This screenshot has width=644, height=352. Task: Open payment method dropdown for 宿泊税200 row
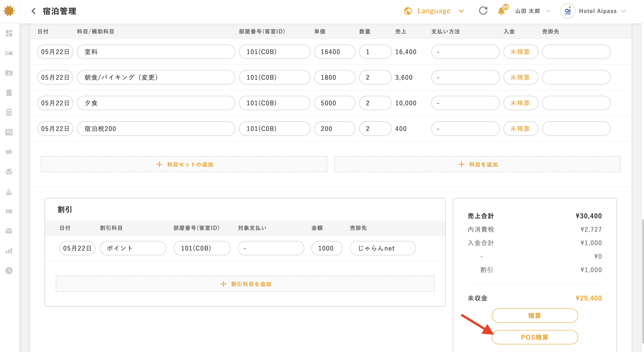[x=465, y=129]
